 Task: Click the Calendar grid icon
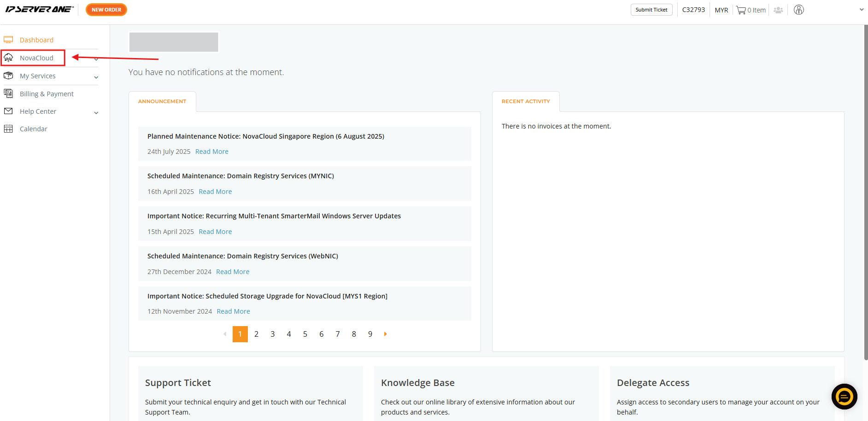(x=8, y=129)
